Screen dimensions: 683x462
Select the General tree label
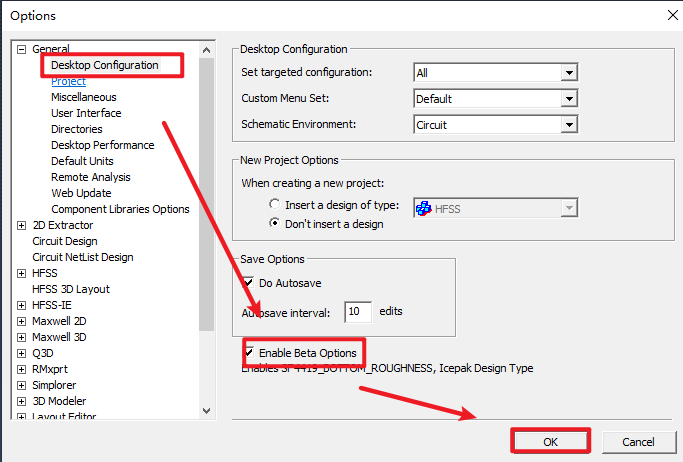51,49
